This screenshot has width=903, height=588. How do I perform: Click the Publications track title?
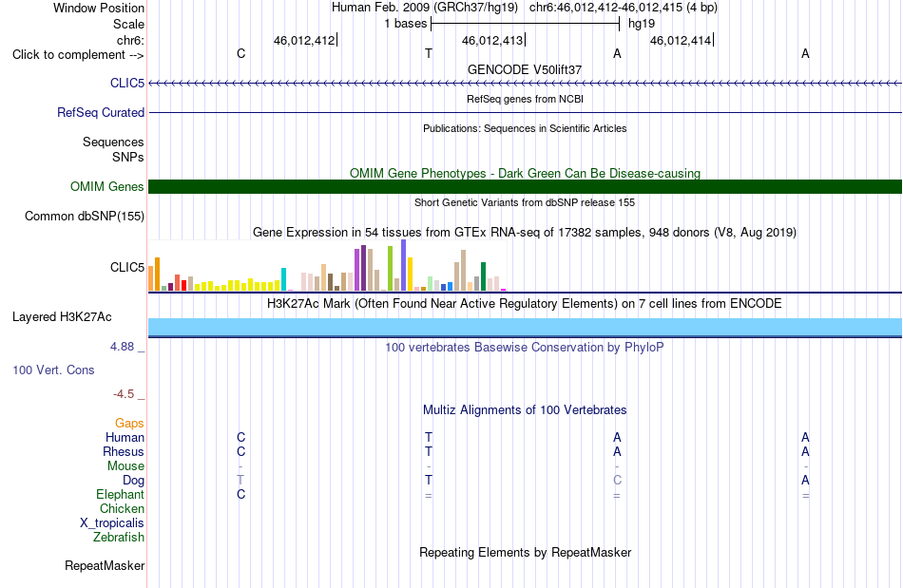pos(525,128)
